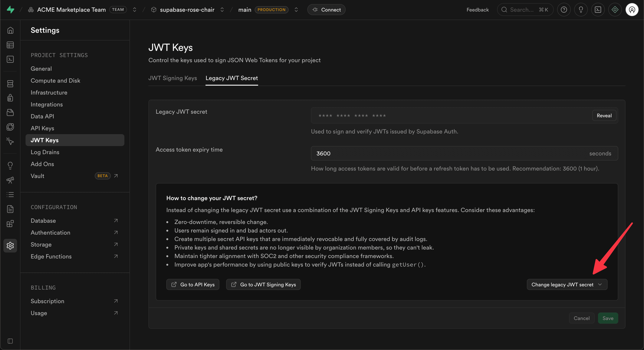
Task: Open the account avatar menu
Action: click(x=632, y=10)
